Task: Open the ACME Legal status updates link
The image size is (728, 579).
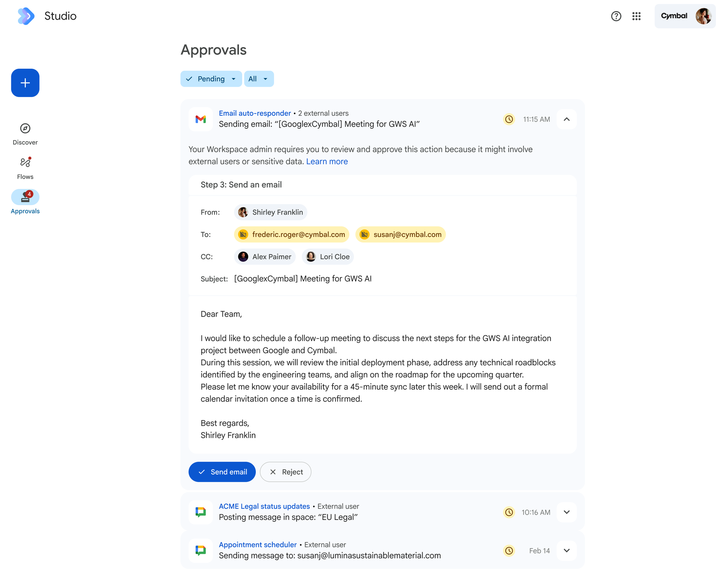Action: tap(264, 506)
